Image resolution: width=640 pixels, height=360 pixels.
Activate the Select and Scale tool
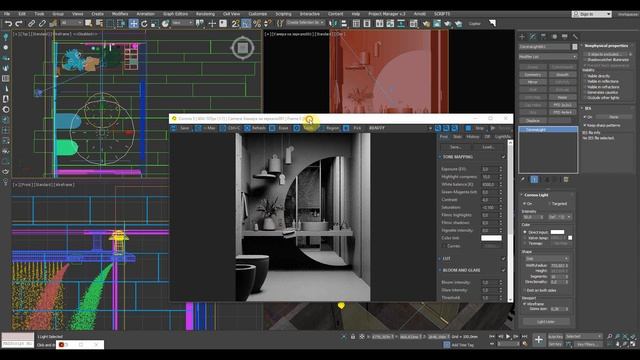155,24
